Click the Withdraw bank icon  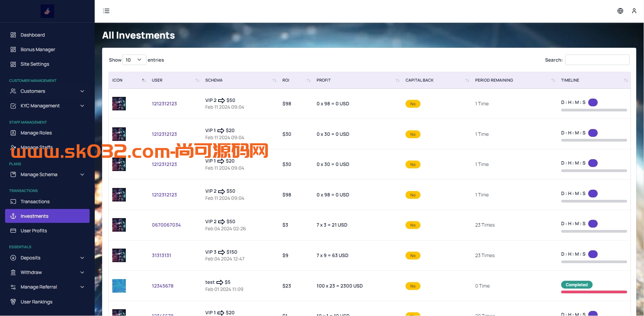13,272
